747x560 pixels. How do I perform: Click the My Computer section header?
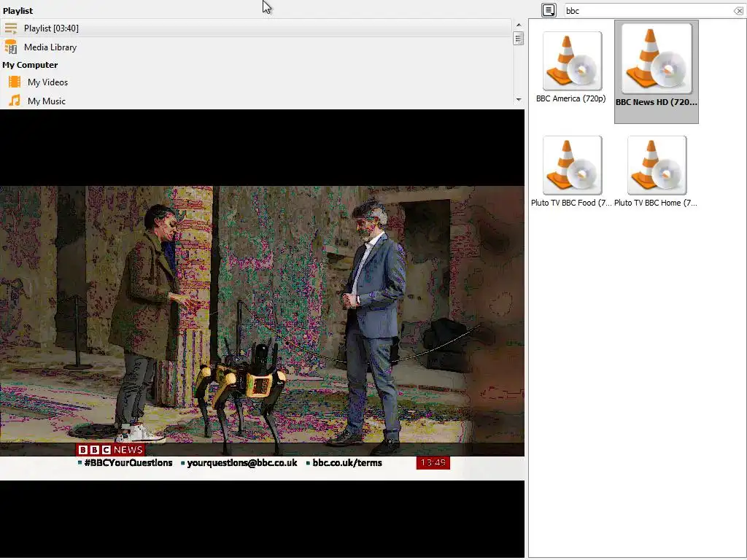click(x=30, y=65)
